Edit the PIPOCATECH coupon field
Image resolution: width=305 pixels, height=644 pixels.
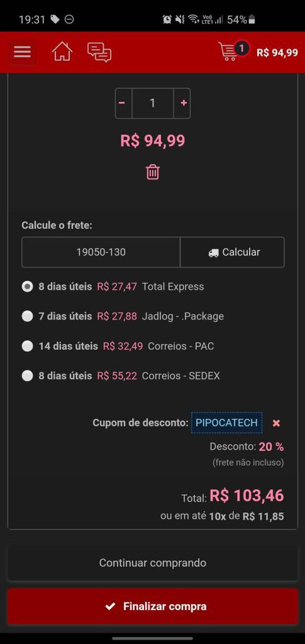[226, 423]
